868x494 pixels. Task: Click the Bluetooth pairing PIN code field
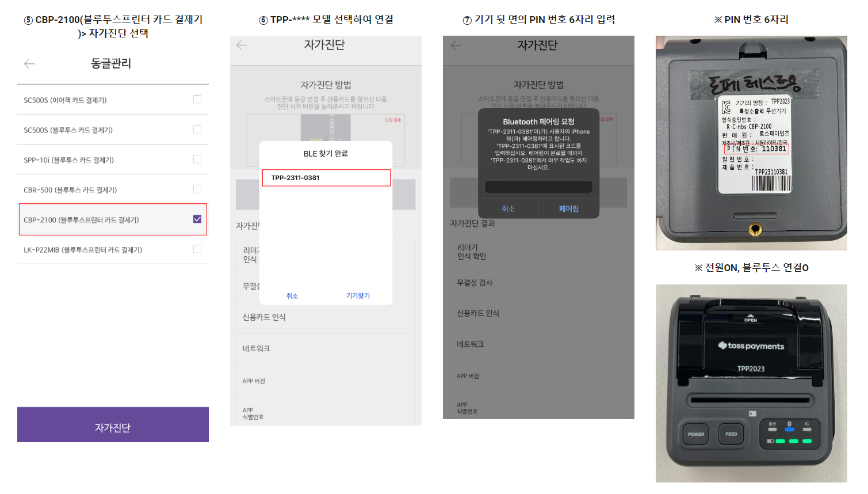pos(538,187)
